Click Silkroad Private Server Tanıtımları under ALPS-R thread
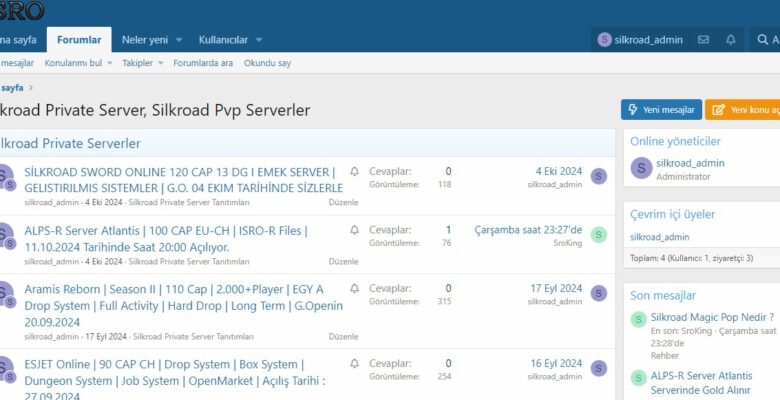The image size is (780, 400). [189, 261]
